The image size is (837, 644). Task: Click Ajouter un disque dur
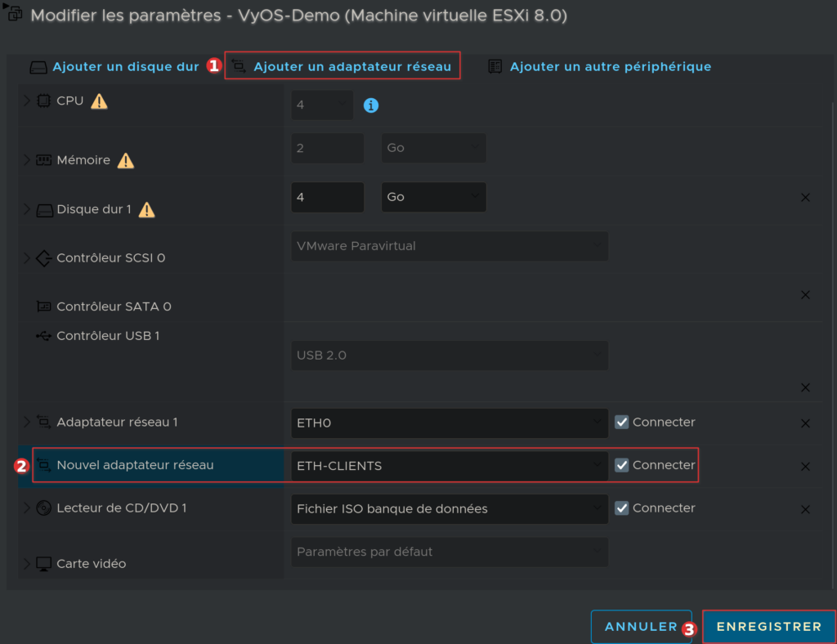(125, 67)
